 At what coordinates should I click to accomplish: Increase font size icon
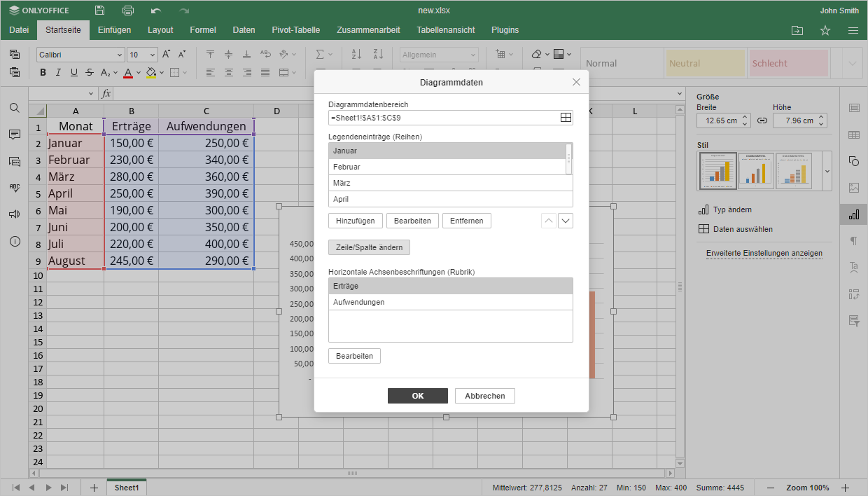coord(167,54)
